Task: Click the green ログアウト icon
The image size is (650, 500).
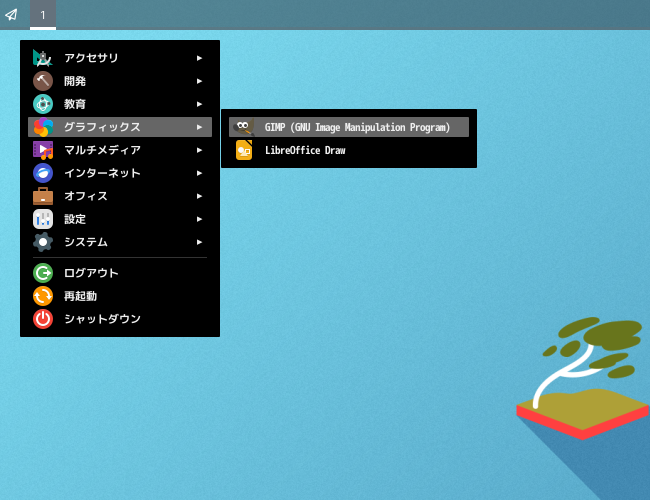Action: [x=43, y=273]
